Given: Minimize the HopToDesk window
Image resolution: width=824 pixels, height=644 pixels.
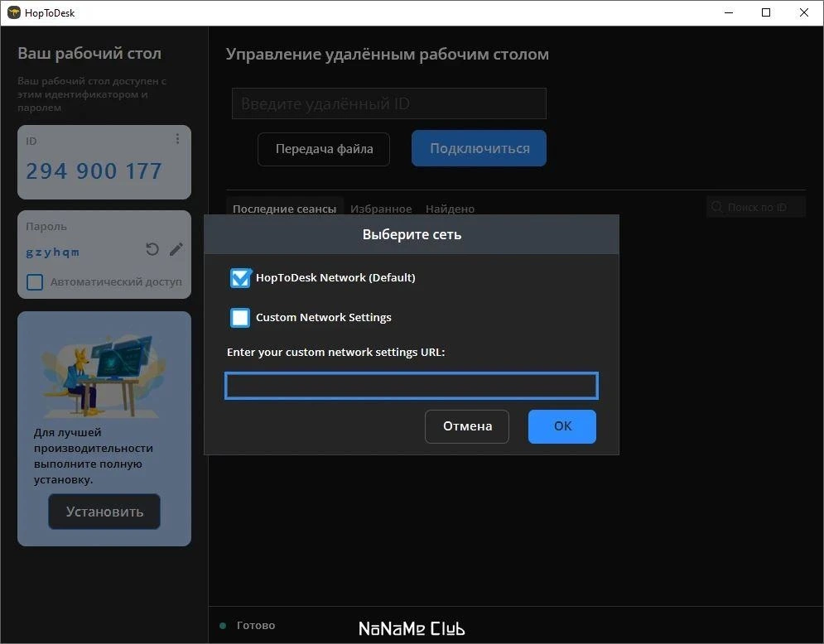Looking at the screenshot, I should pyautogui.click(x=729, y=12).
